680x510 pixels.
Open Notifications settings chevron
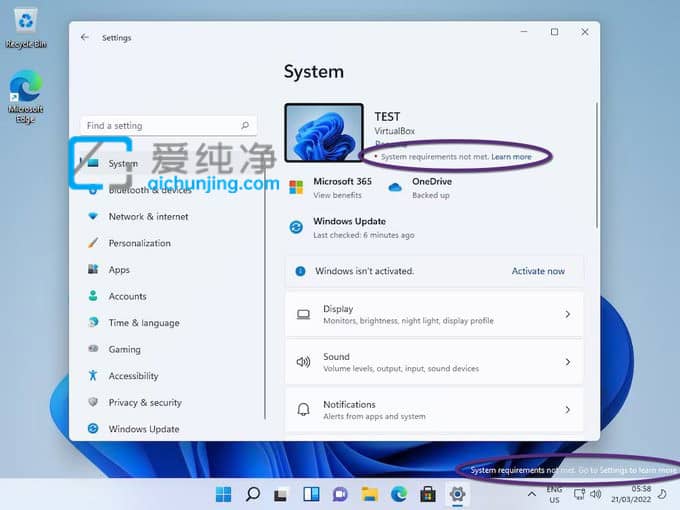pos(568,409)
